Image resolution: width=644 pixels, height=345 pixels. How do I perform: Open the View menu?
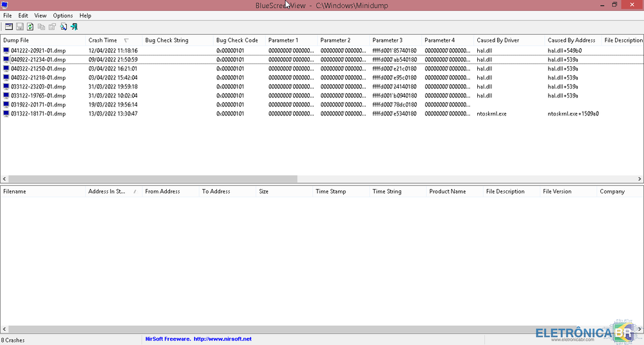(x=41, y=15)
